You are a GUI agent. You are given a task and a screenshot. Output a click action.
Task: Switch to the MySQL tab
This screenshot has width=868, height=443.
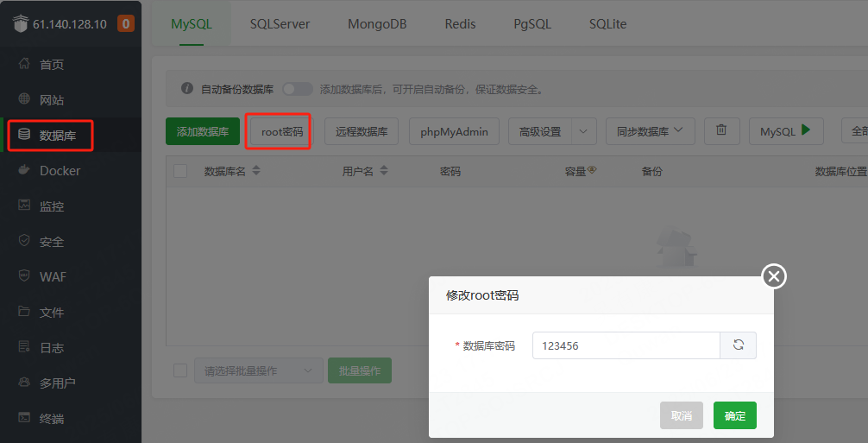[x=192, y=24]
